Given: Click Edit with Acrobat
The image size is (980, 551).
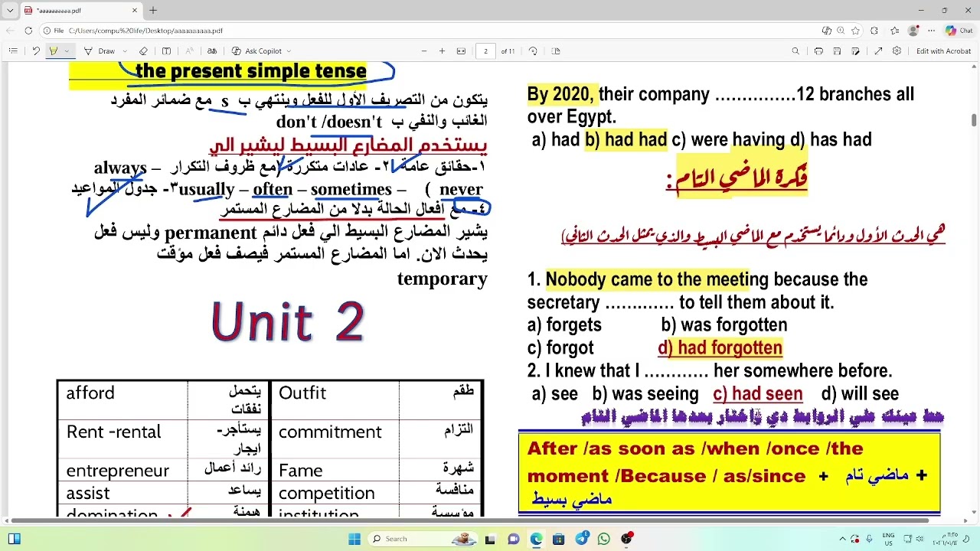Looking at the screenshot, I should pyautogui.click(x=943, y=51).
